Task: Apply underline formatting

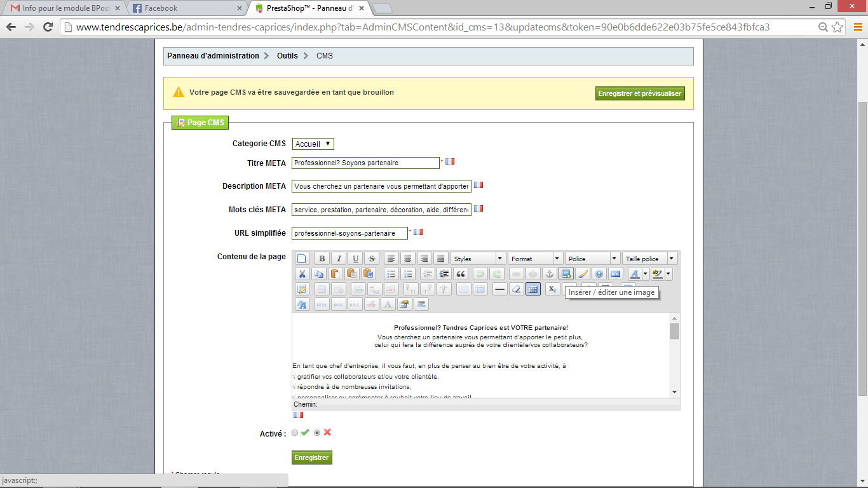Action: coord(355,259)
